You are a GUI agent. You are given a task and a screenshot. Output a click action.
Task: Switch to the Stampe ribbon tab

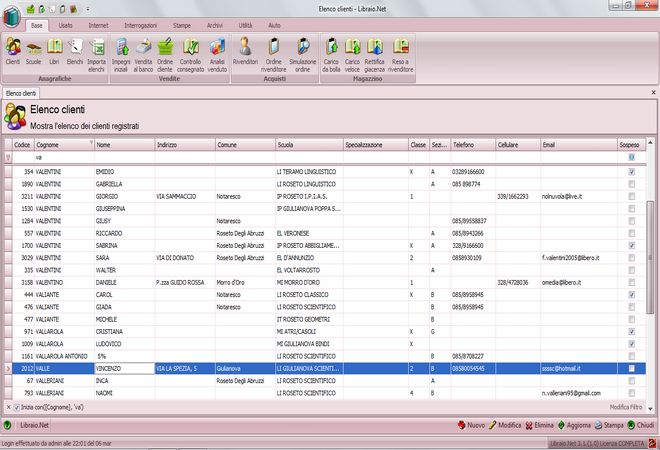181,26
